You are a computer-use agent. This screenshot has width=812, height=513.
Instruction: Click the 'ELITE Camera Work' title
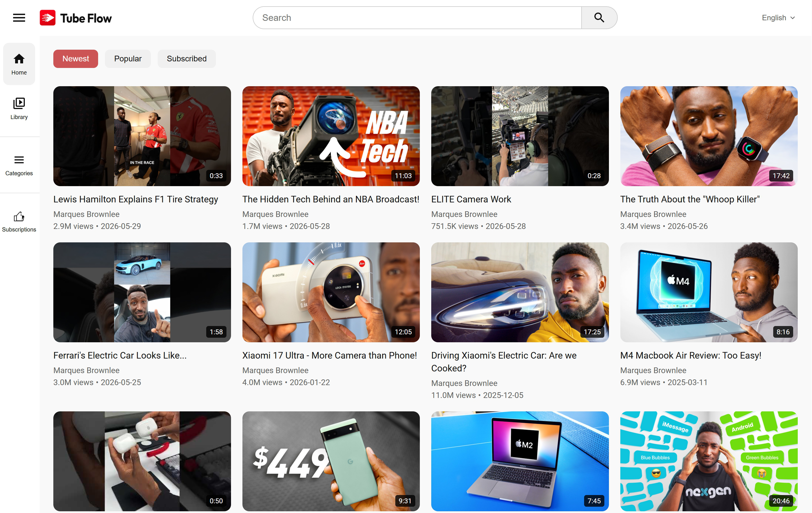471,199
